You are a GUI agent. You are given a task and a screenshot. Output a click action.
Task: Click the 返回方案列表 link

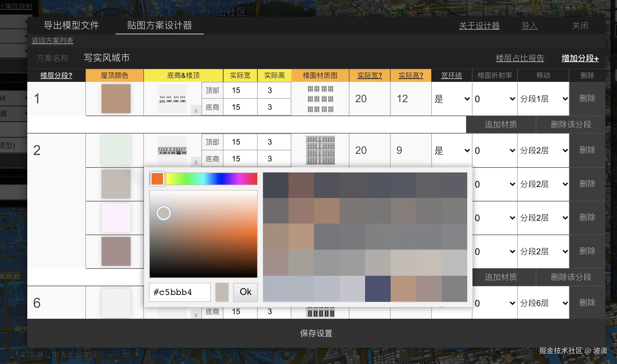tap(53, 41)
